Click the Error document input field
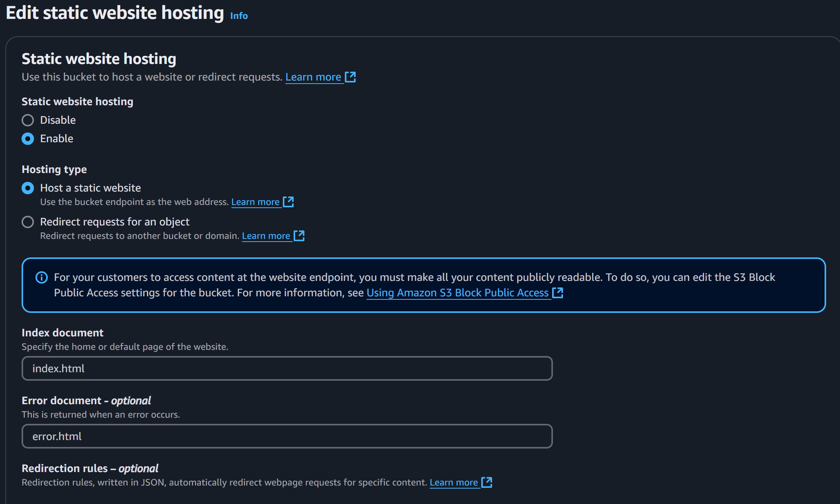Viewport: 840px width, 504px height. click(x=287, y=436)
